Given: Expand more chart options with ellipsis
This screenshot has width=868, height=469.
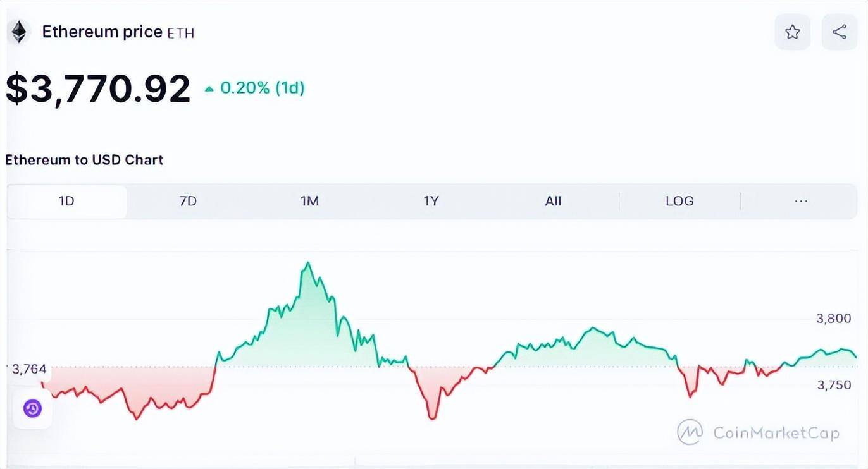Looking at the screenshot, I should (801, 201).
